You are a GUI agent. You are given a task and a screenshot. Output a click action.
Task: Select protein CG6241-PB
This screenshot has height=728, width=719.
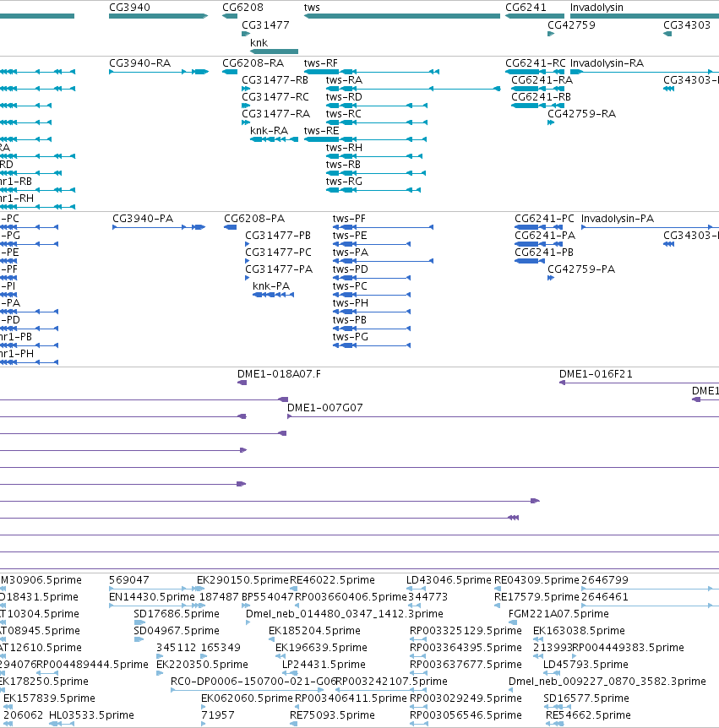point(530,261)
